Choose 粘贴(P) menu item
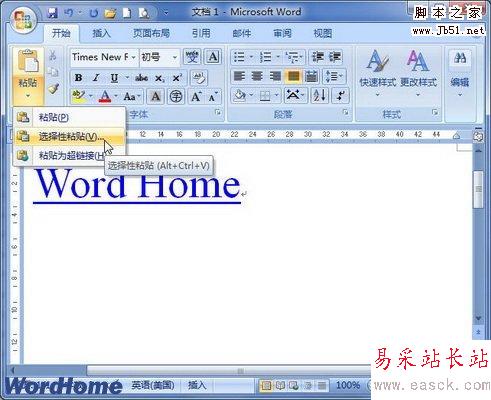 click(69, 117)
